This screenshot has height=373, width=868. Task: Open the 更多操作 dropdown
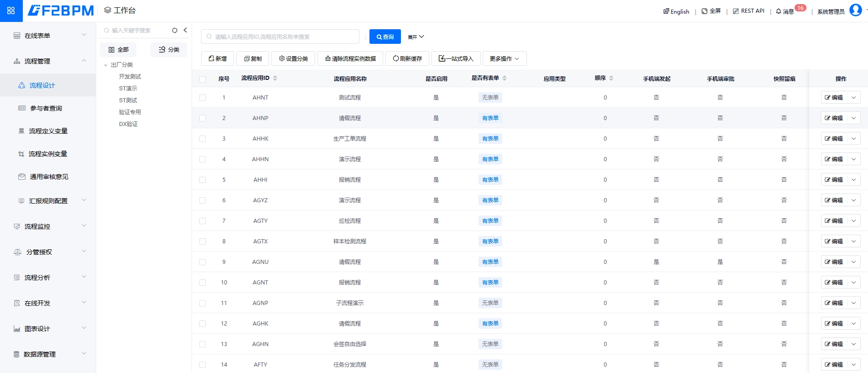[x=504, y=58]
